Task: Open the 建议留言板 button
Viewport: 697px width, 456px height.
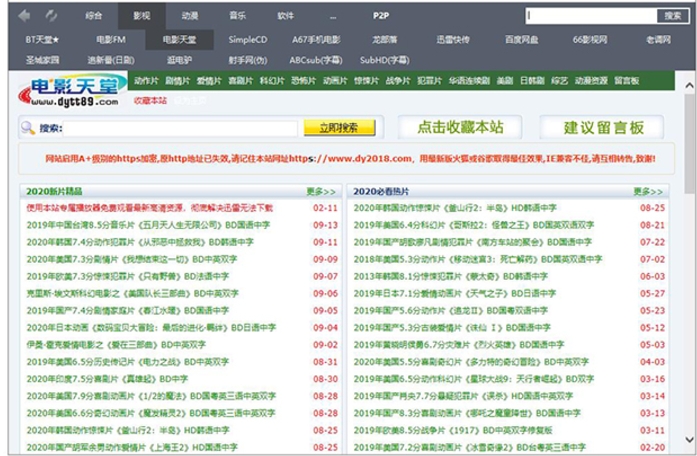Action: coord(602,128)
